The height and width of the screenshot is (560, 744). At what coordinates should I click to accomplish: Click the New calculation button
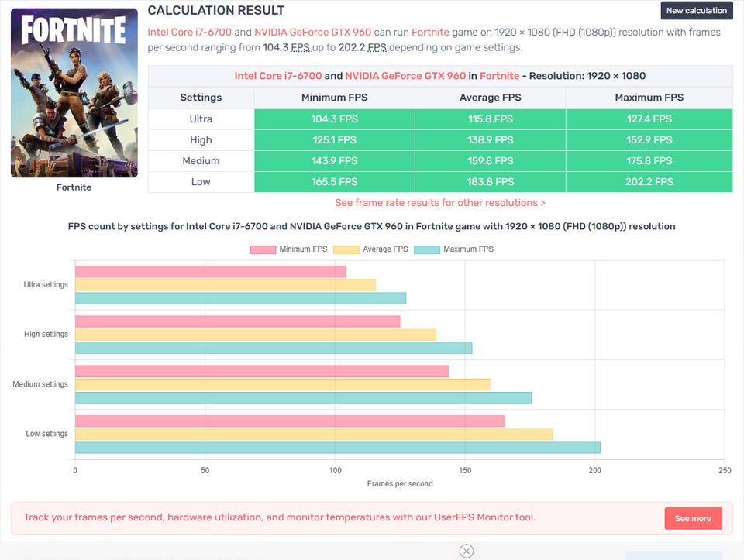pyautogui.click(x=696, y=10)
